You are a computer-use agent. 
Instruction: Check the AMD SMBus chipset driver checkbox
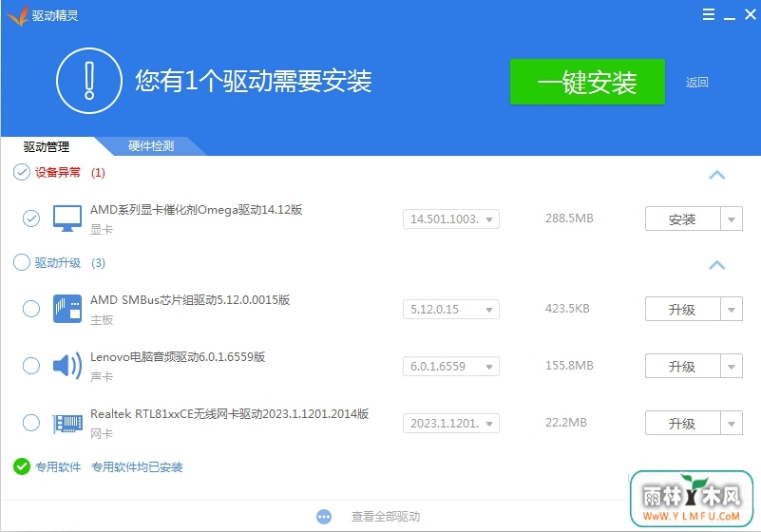[31, 309]
